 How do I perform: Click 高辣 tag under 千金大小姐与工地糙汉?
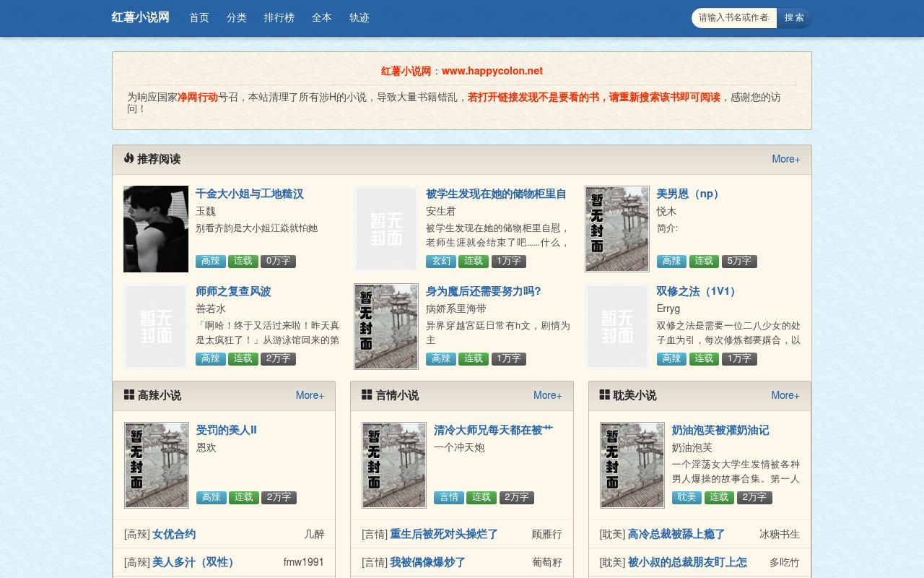coord(211,261)
